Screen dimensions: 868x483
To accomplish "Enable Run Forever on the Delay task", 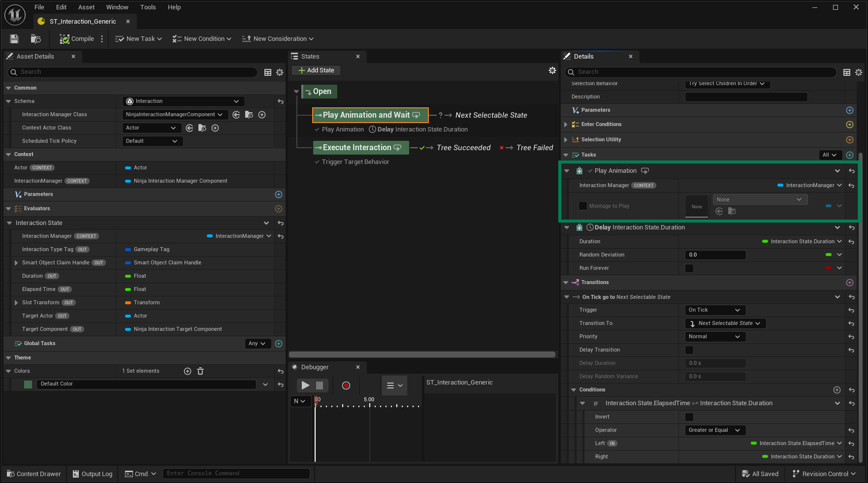I will [689, 268].
